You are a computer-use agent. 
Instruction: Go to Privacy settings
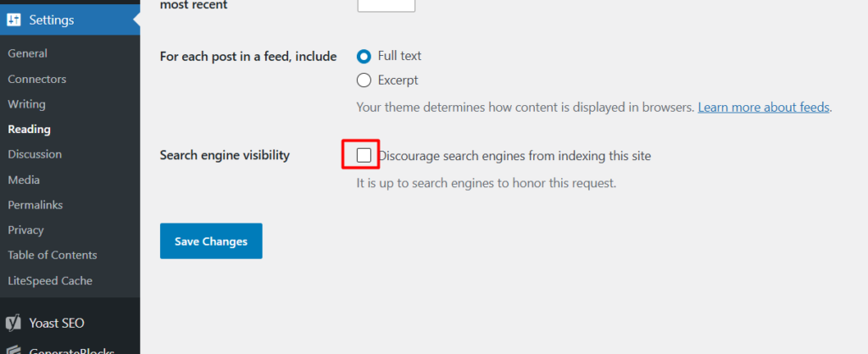(x=25, y=230)
